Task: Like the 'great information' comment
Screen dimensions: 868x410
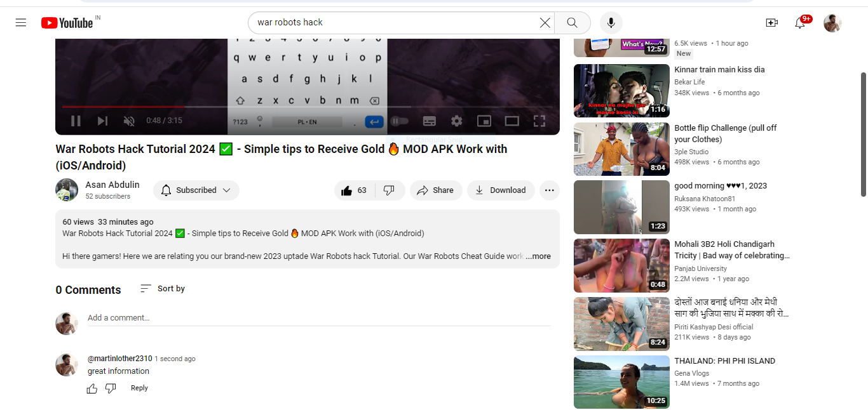Action: coord(92,388)
